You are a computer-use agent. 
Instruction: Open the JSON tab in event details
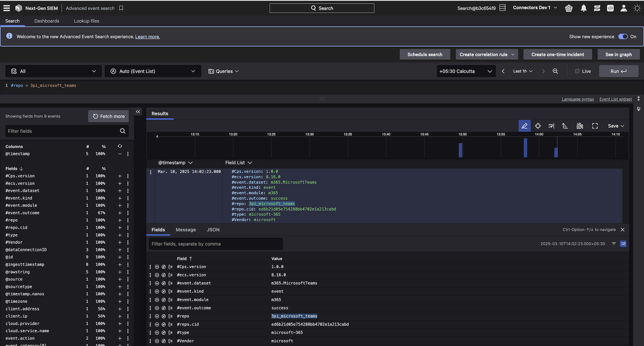tap(213, 230)
